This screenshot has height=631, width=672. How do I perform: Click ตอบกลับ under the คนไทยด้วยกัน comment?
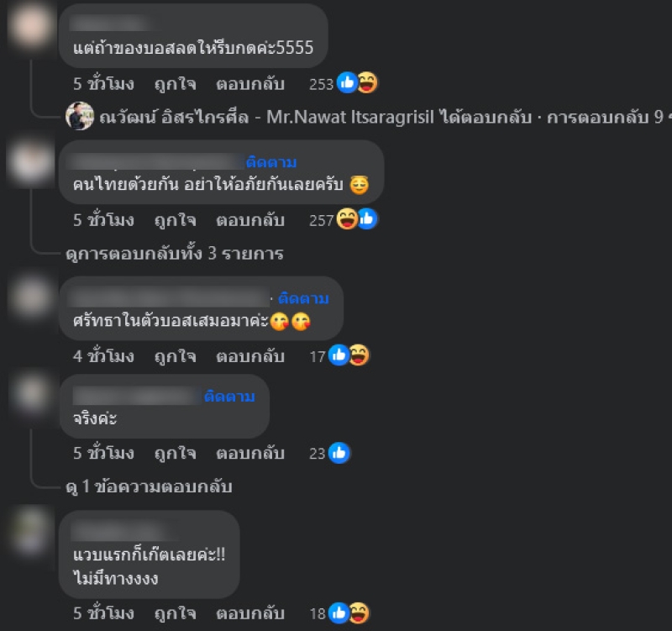(250, 220)
